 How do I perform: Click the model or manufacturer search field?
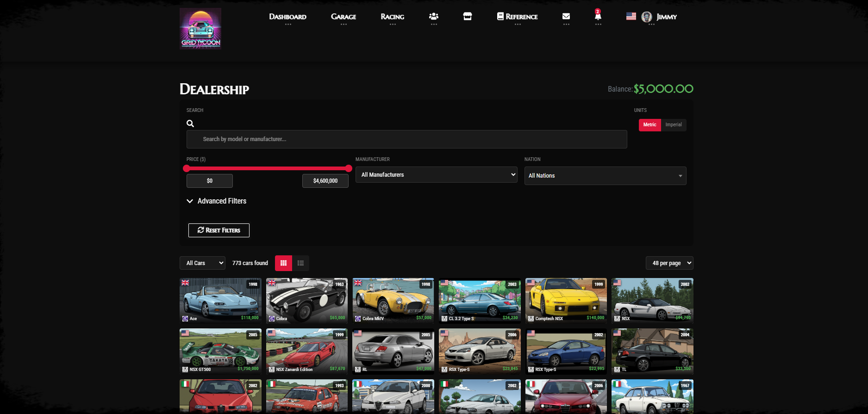click(x=406, y=139)
